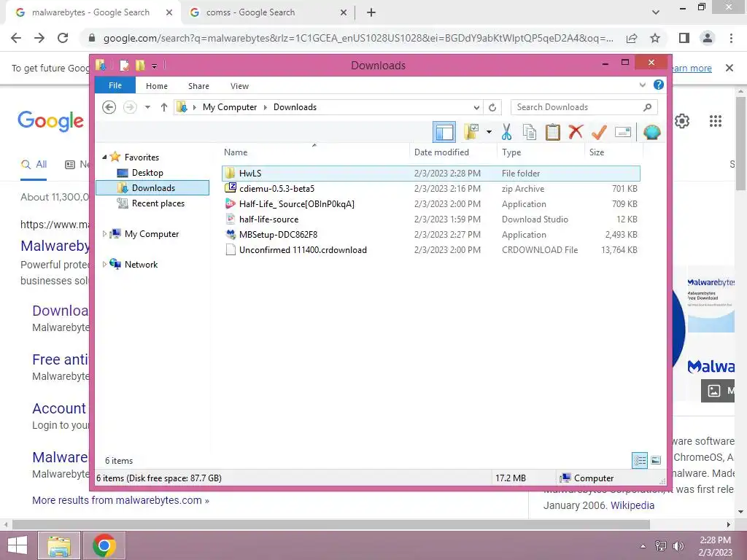
Task: Click the Folder Options toolbar icon
Action: coord(471,132)
